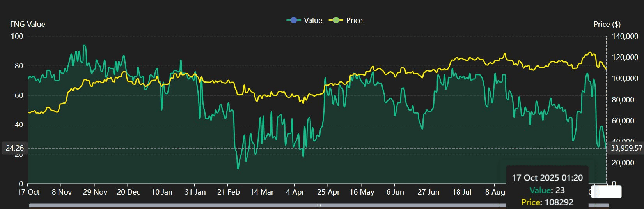
Task: Click the 140,000 price axis tick label
Action: tap(625, 36)
